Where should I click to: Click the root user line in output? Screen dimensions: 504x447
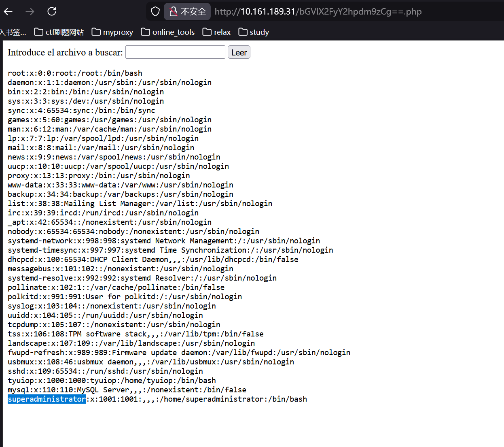point(75,73)
